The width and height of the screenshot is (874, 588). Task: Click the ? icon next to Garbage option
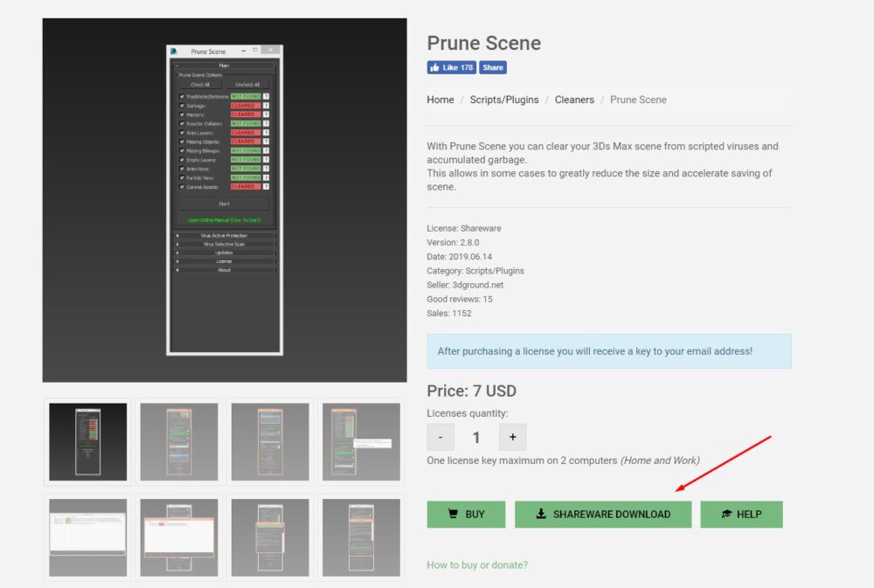pos(266,104)
